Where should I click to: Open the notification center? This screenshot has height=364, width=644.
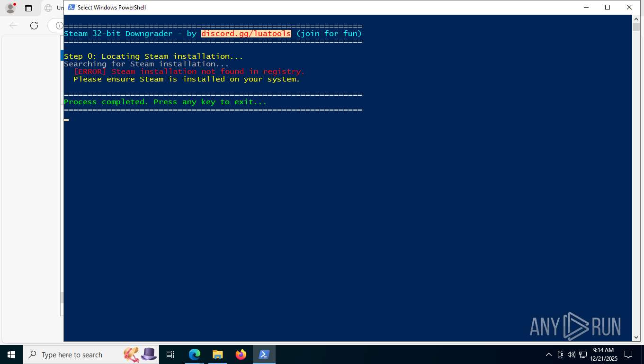(628, 355)
